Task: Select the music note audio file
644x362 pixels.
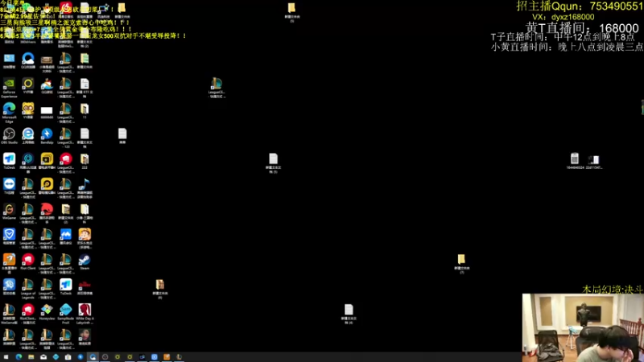Action: click(x=85, y=188)
